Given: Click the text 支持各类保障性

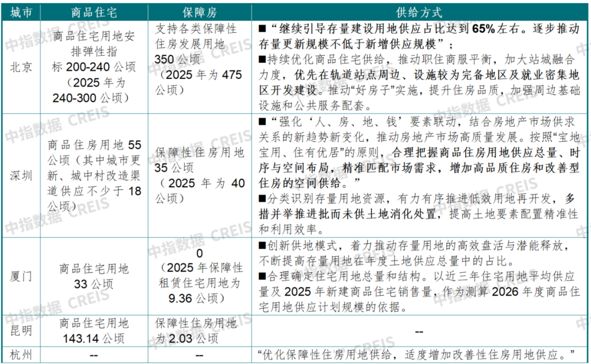Looking at the screenshot, I should click(x=196, y=28).
